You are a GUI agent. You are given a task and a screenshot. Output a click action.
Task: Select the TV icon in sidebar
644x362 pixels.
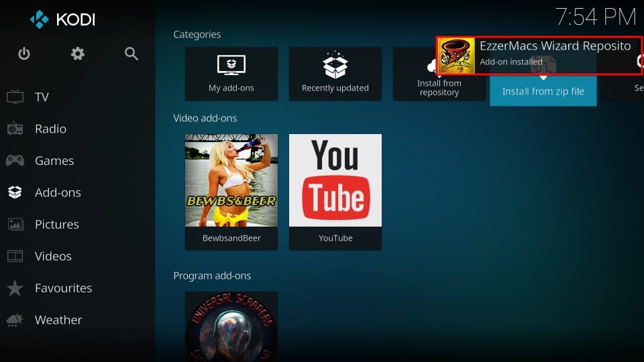pos(15,97)
